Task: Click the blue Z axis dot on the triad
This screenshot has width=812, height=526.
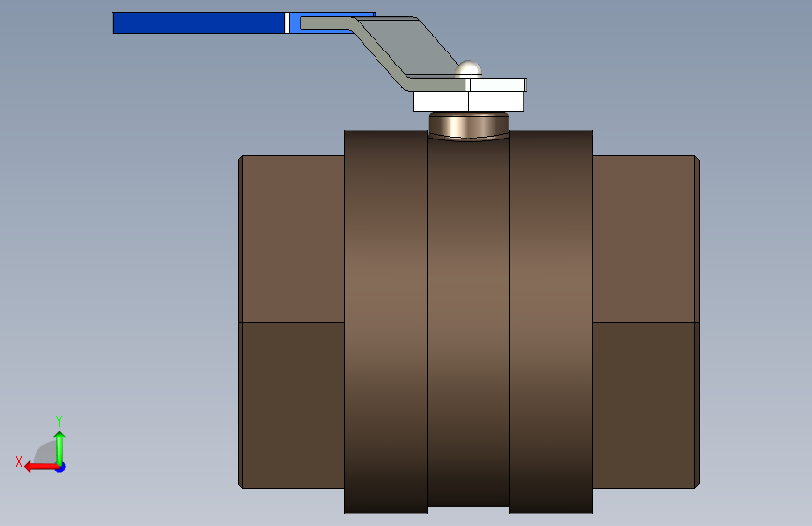Action: click(x=61, y=467)
